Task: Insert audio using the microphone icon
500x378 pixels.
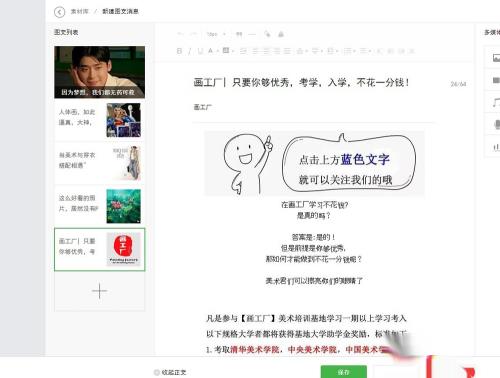Action: pyautogui.click(x=496, y=124)
